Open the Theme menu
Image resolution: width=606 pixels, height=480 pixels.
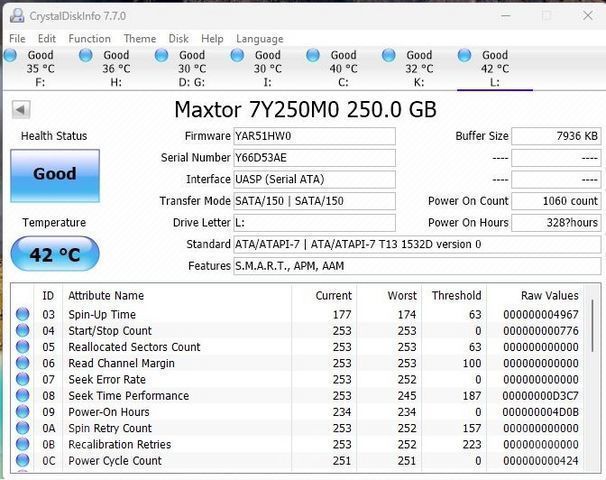140,39
